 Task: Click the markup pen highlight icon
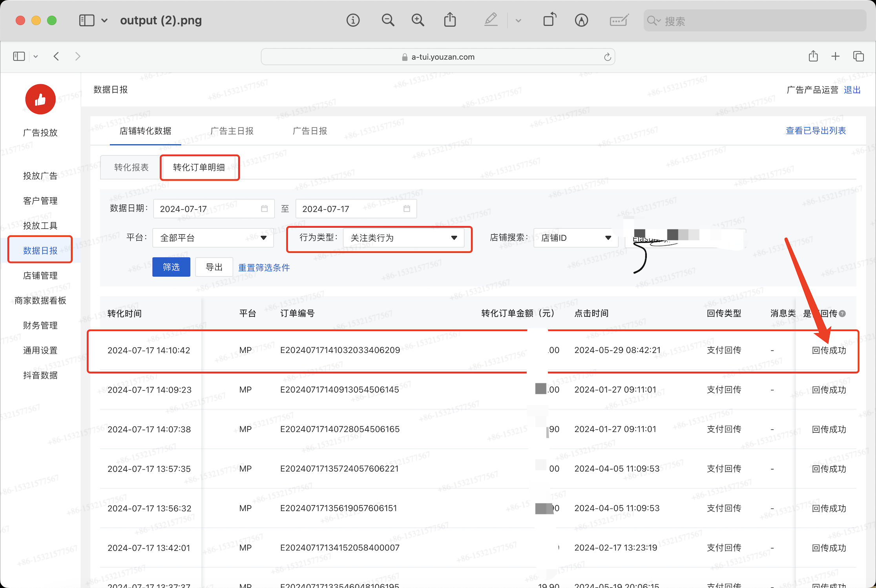[x=491, y=20]
